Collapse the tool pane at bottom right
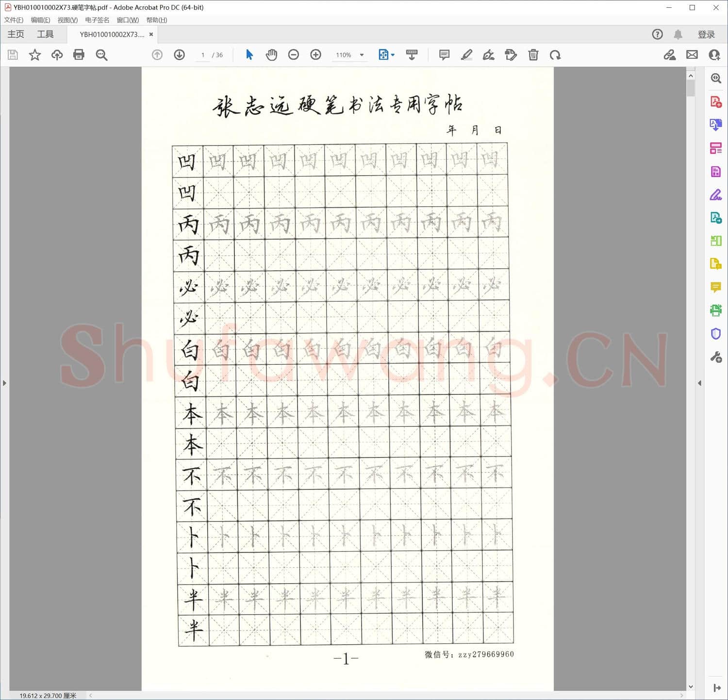This screenshot has width=728, height=700. click(716, 688)
